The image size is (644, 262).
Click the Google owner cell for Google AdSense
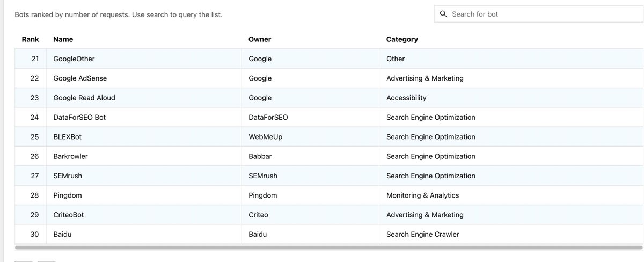click(310, 78)
